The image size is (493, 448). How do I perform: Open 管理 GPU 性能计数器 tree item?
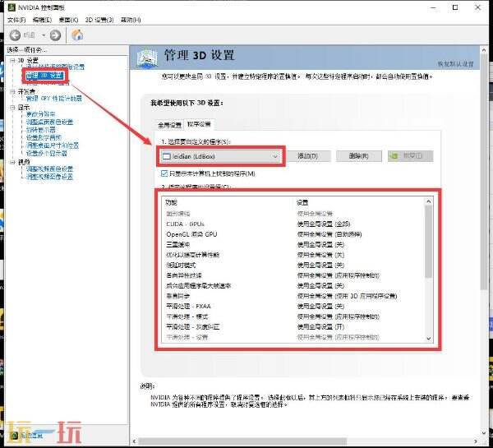53,99
